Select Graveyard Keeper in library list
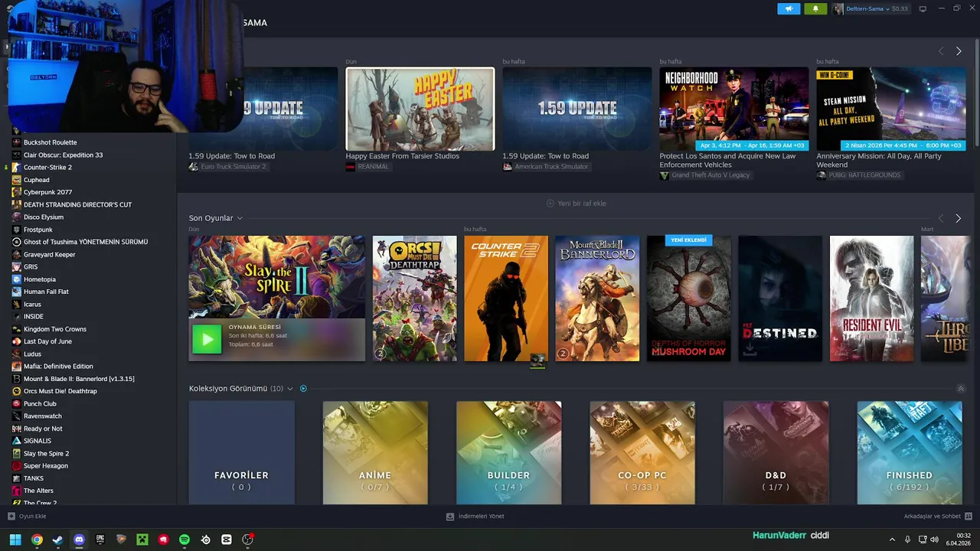This screenshot has width=980, height=551. coord(49,254)
